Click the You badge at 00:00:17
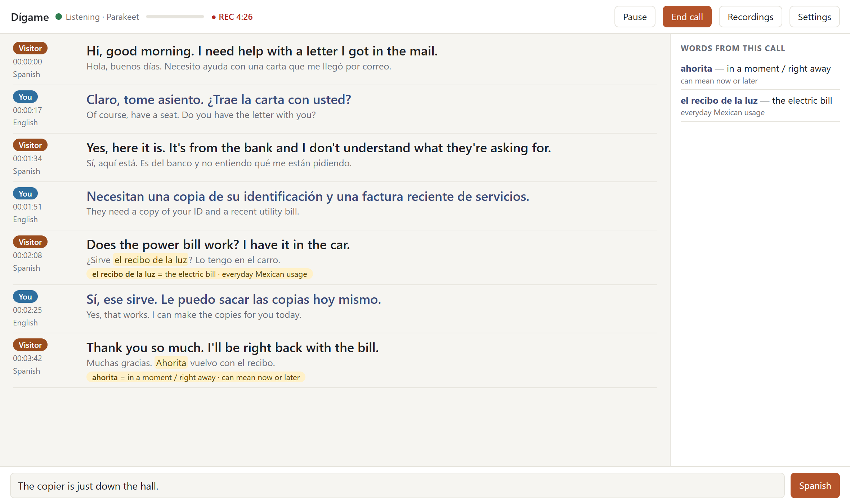This screenshot has height=504, width=850. click(x=25, y=97)
